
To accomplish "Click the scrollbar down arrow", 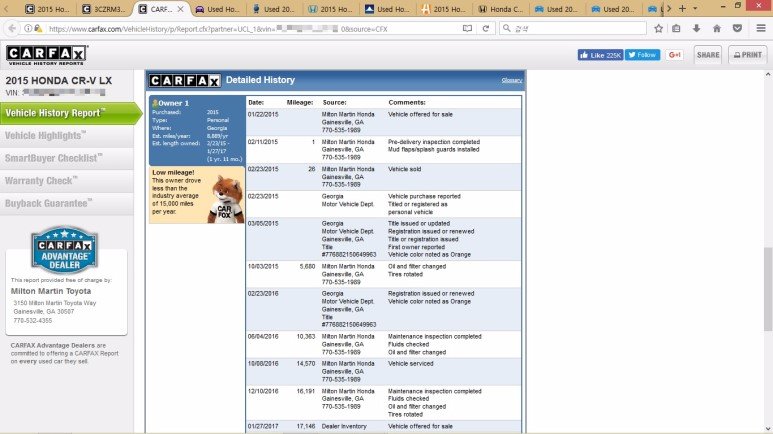I will tap(768, 429).
